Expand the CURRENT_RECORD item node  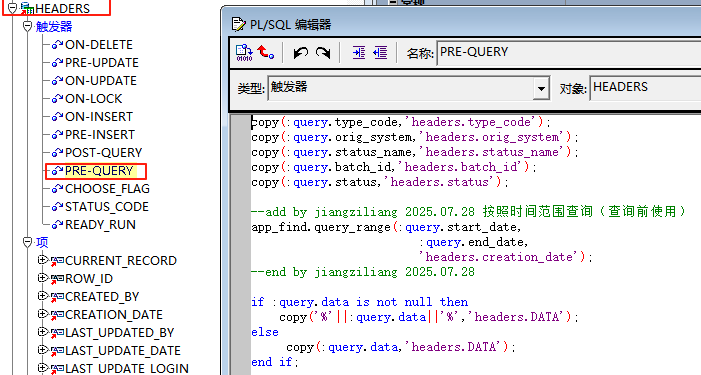click(42, 260)
